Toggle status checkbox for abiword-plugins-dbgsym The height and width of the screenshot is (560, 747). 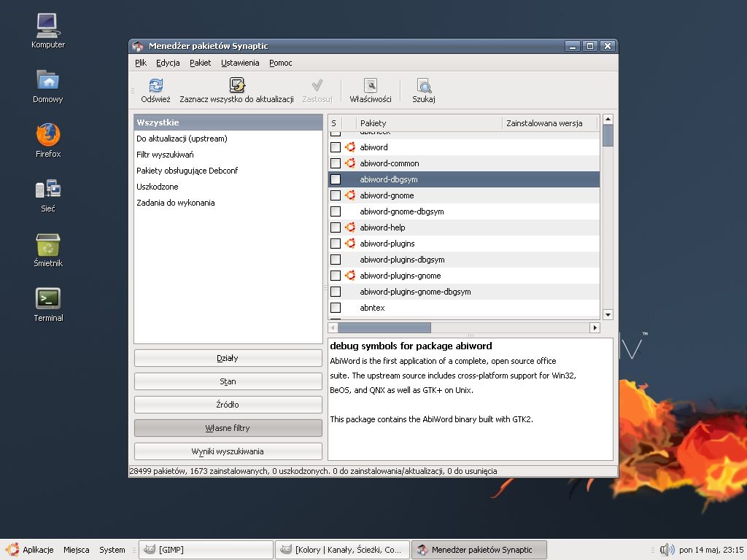336,260
